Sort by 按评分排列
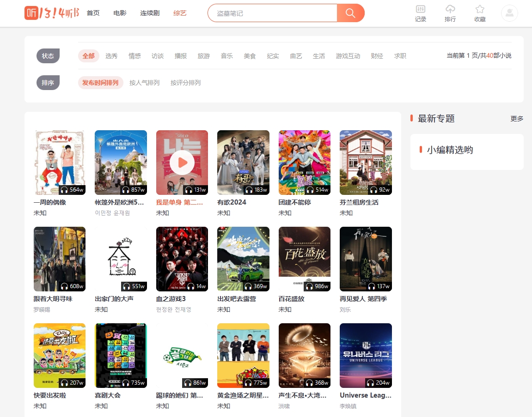 [186, 83]
